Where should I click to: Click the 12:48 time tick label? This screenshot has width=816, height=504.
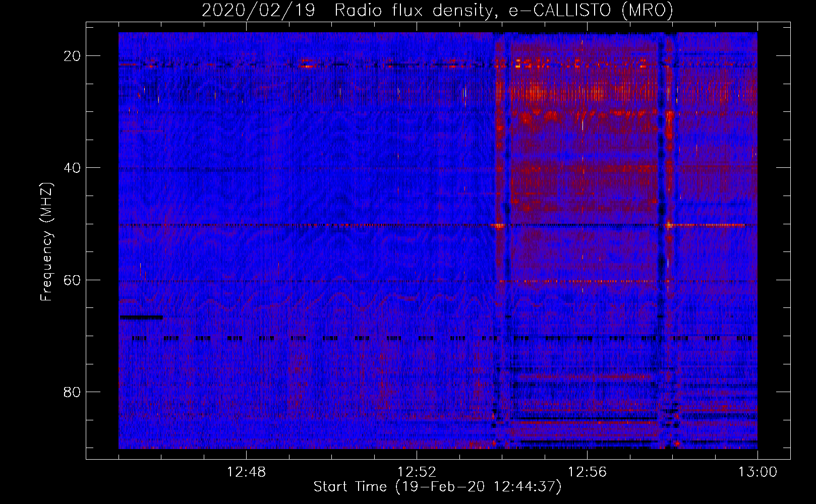[246, 472]
